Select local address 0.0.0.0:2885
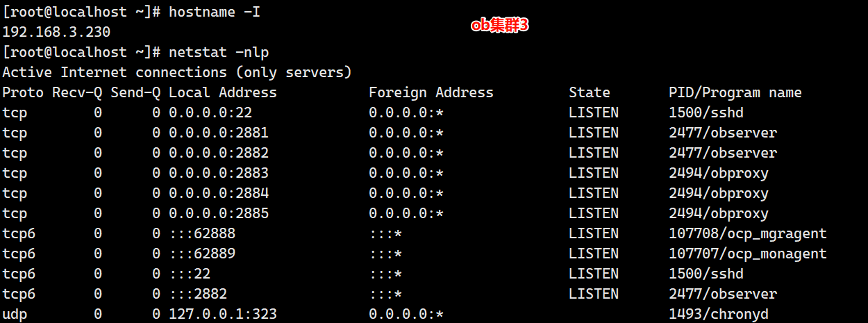 (219, 213)
